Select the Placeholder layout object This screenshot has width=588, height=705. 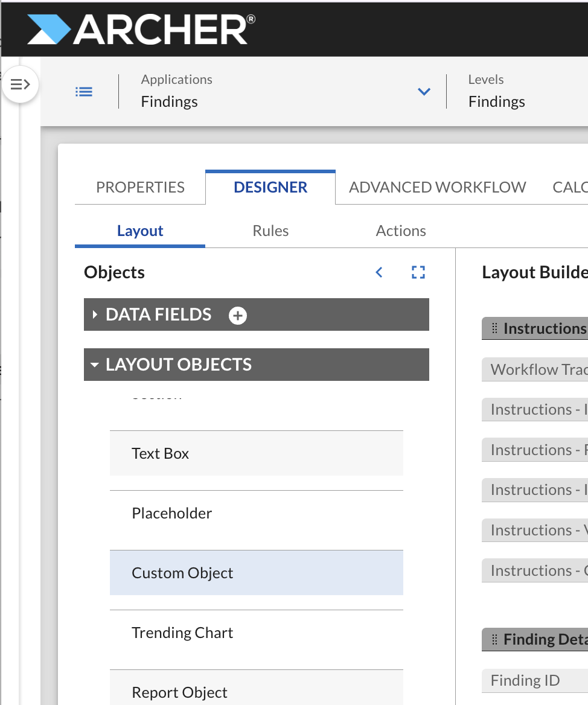pos(256,513)
